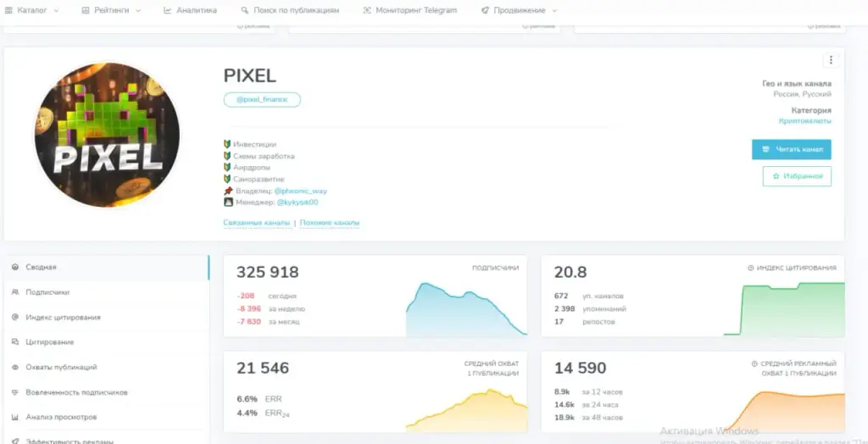Click the 17 репостов row
The image size is (868, 444).
(585, 322)
